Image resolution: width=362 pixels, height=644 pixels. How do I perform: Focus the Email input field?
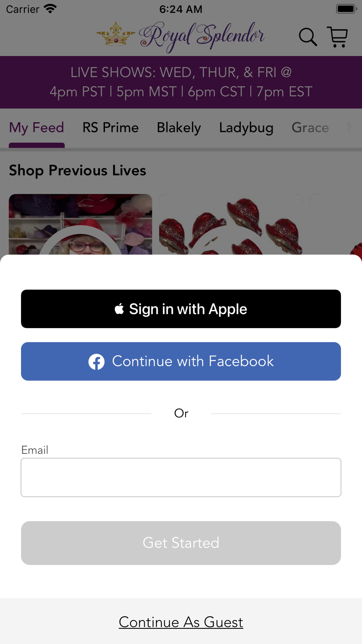point(181,477)
